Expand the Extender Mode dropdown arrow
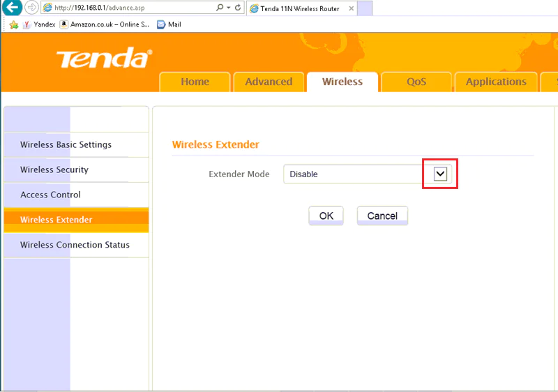 440,174
